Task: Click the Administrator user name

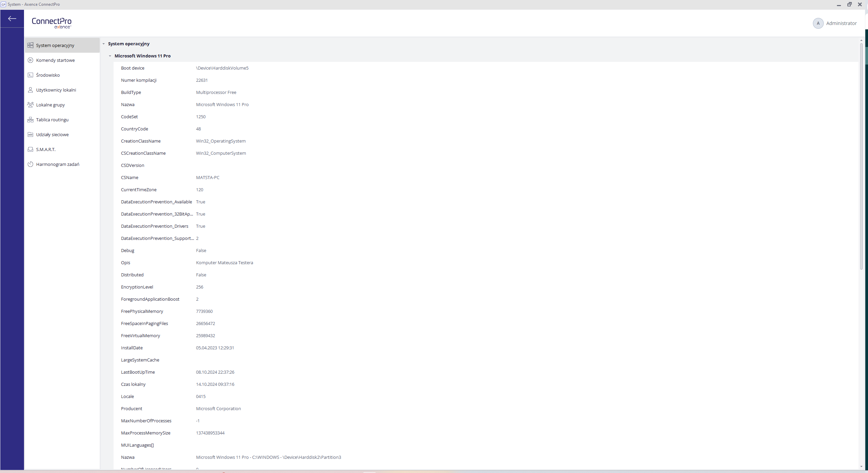Action: (x=841, y=23)
